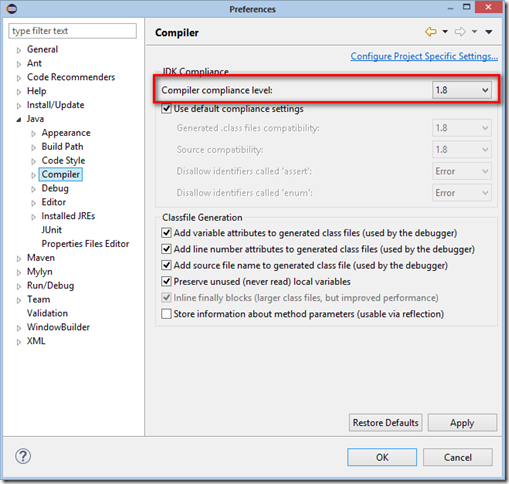Screen dimensions: 509x484
Task: Open Disallow identifiers called 'enum' dropdown
Action: tap(462, 193)
